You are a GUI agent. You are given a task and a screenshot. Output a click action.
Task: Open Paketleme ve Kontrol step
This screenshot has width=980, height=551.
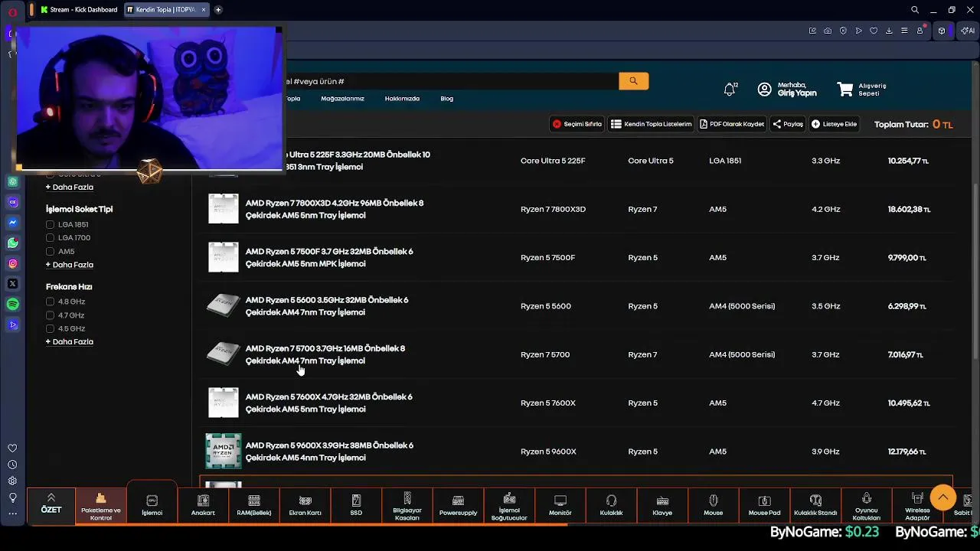(100, 506)
